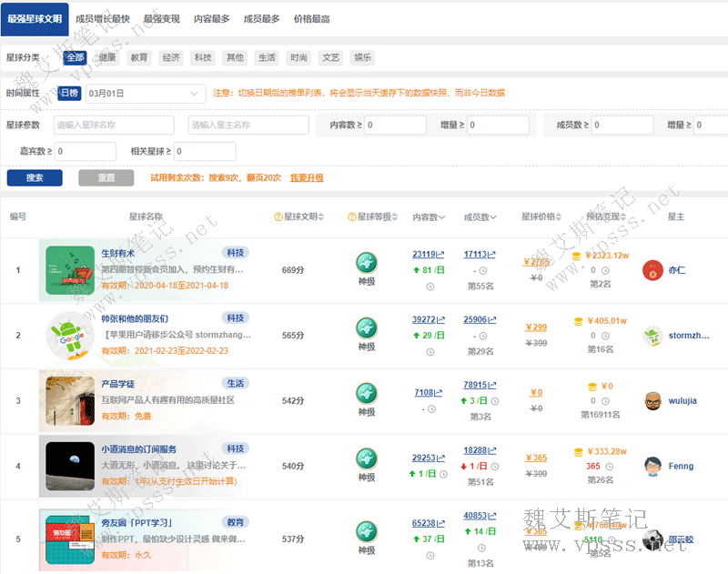Click the coin icon next to ¥405.01w

pos(579,321)
